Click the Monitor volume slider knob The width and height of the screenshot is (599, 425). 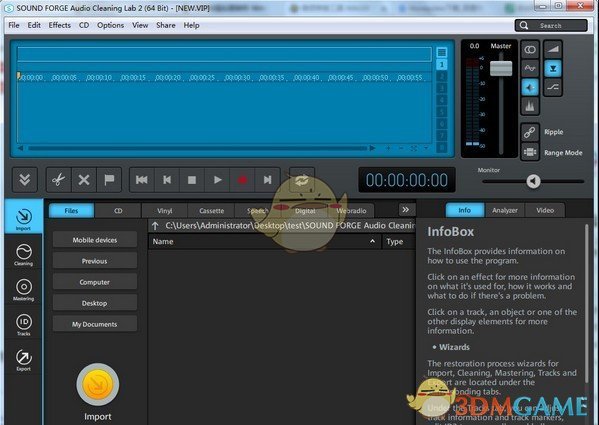coord(533,181)
